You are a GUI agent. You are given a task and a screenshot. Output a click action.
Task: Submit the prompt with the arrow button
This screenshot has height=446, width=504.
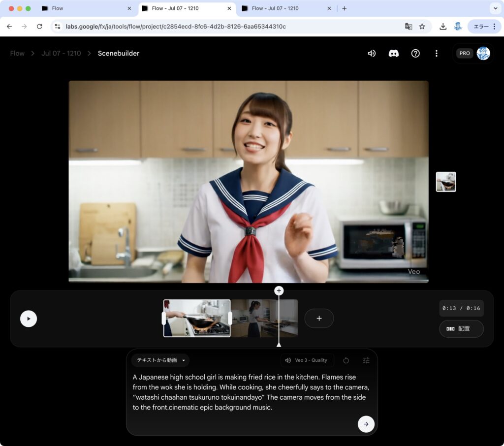point(366,424)
